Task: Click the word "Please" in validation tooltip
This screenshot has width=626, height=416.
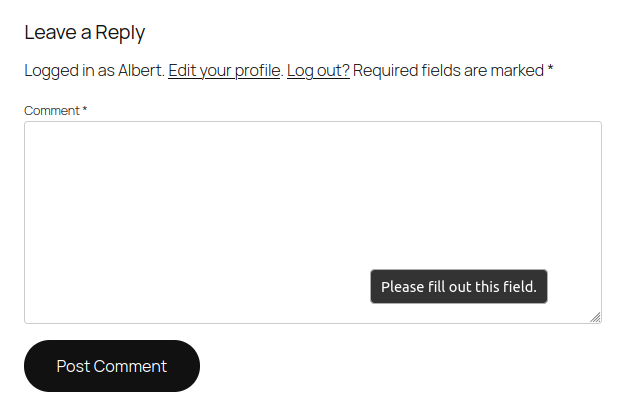Action: [403, 287]
